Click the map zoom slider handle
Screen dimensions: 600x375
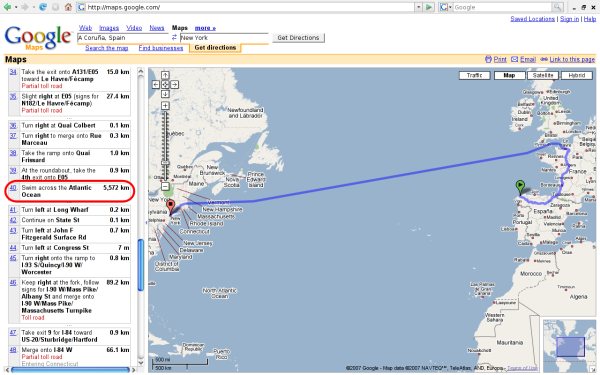click(165, 163)
